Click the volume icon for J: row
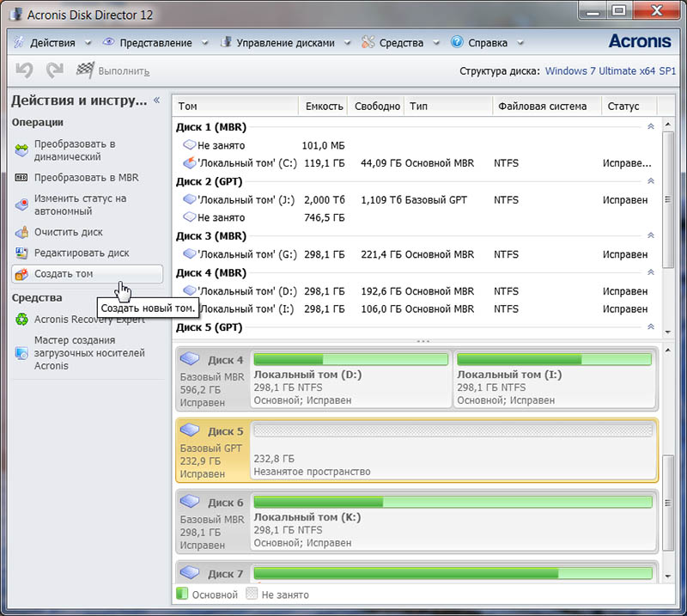Viewport: 687px width, 616px height. 189,199
